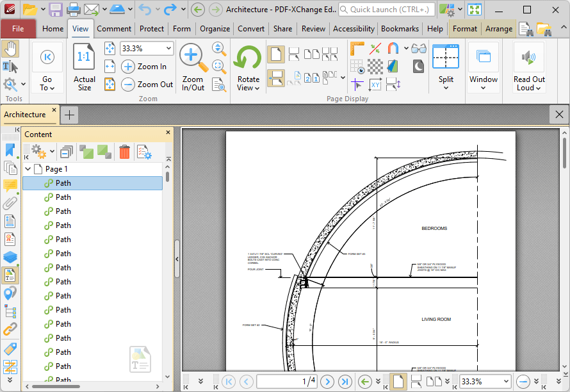Click the Undo arrow

click(145, 10)
